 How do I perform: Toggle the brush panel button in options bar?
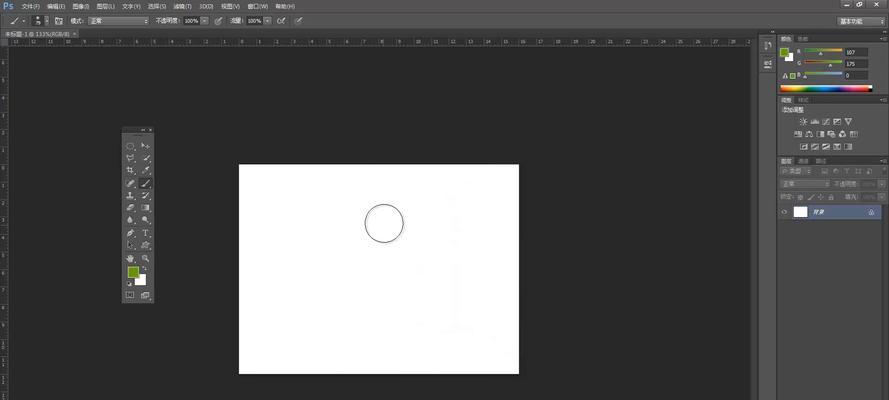[58, 20]
